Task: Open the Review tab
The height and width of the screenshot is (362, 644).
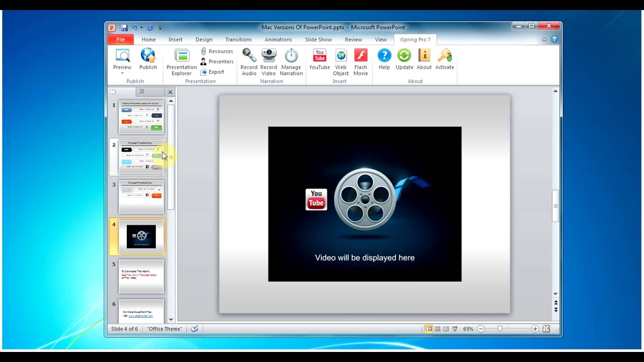Action: [353, 39]
